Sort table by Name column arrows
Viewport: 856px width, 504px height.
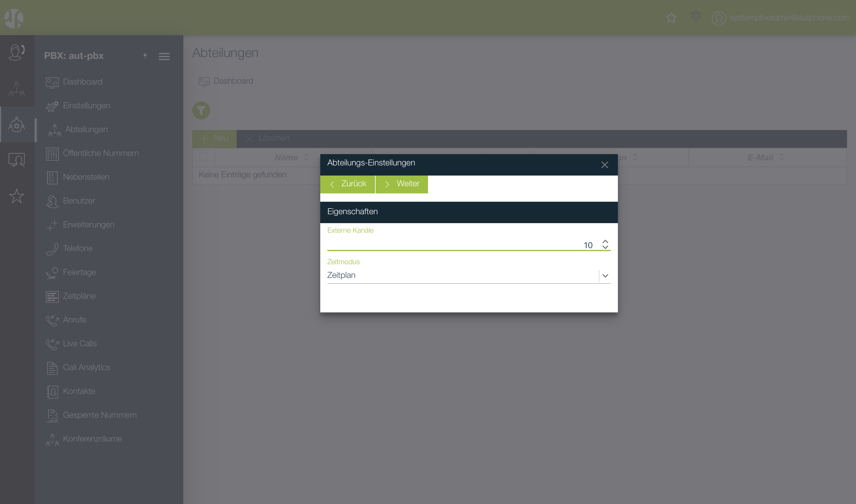click(306, 157)
